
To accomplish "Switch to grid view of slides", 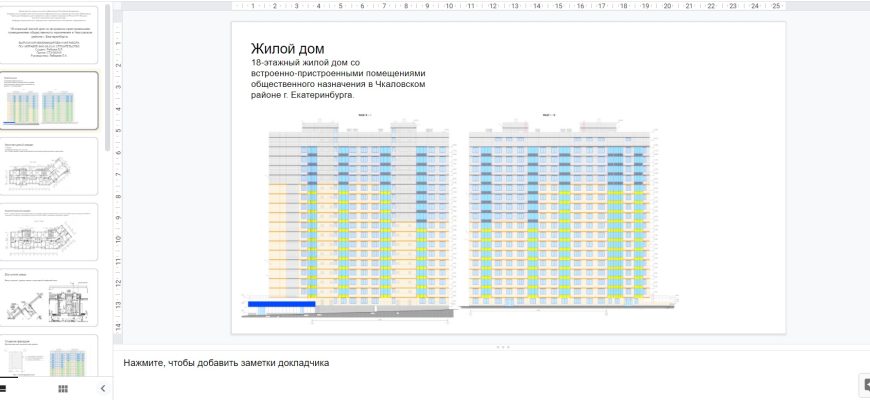I will coord(62,388).
